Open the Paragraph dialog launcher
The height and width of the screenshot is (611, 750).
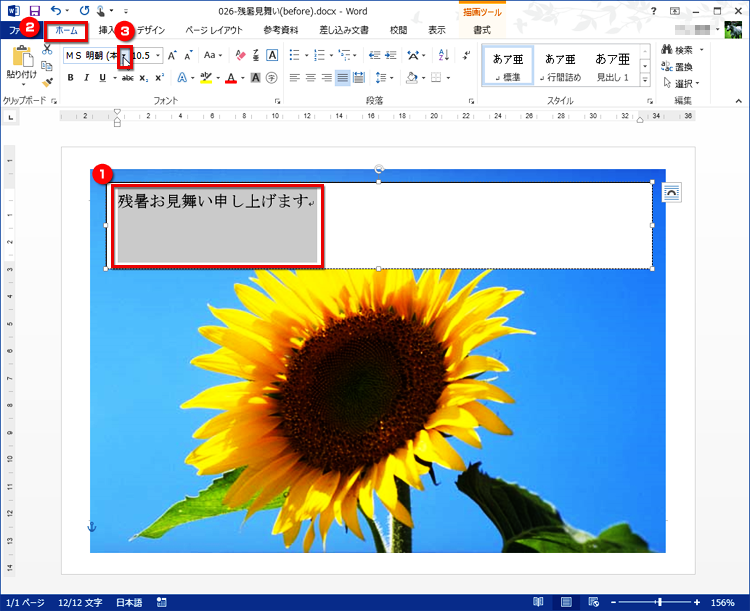click(471, 101)
